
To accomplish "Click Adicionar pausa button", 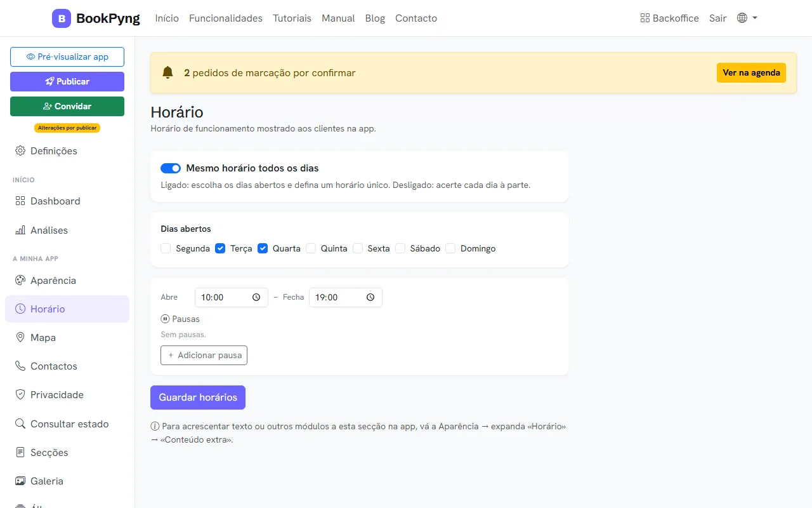I will click(x=204, y=355).
